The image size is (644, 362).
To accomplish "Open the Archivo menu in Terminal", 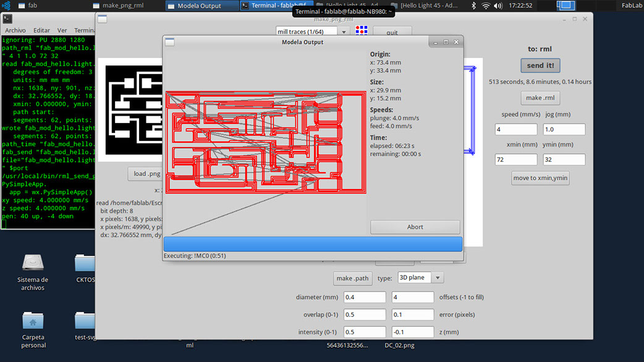I will click(x=15, y=30).
